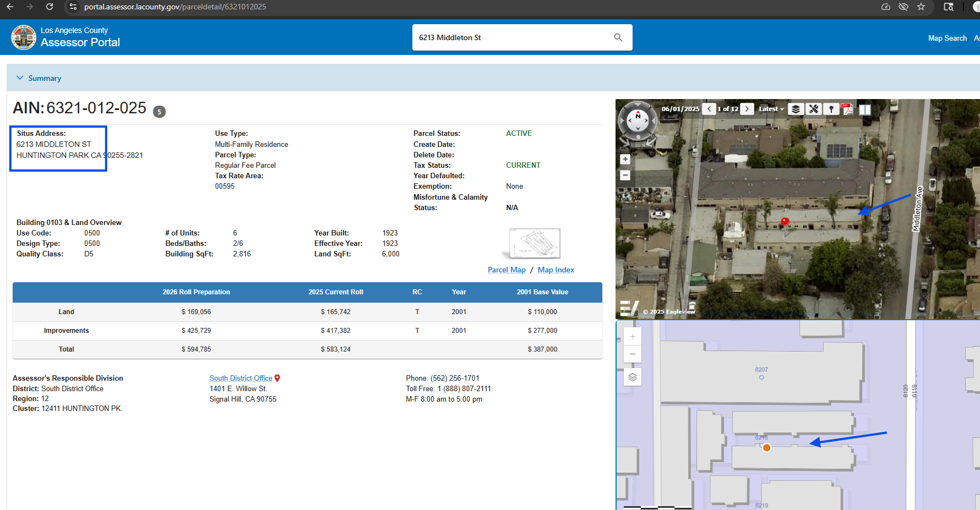
Task: Open Map Search in the header
Action: (947, 38)
